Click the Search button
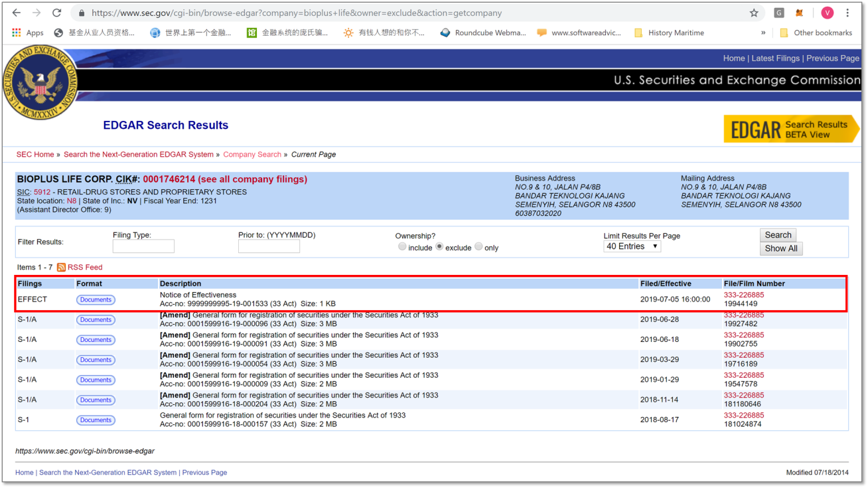This screenshot has width=868, height=488. point(778,235)
